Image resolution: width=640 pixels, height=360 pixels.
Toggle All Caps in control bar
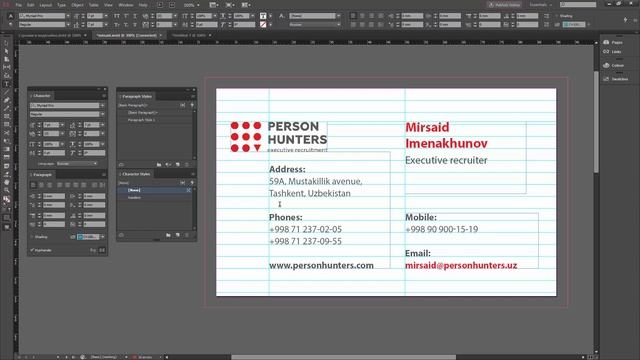[x=117, y=16]
